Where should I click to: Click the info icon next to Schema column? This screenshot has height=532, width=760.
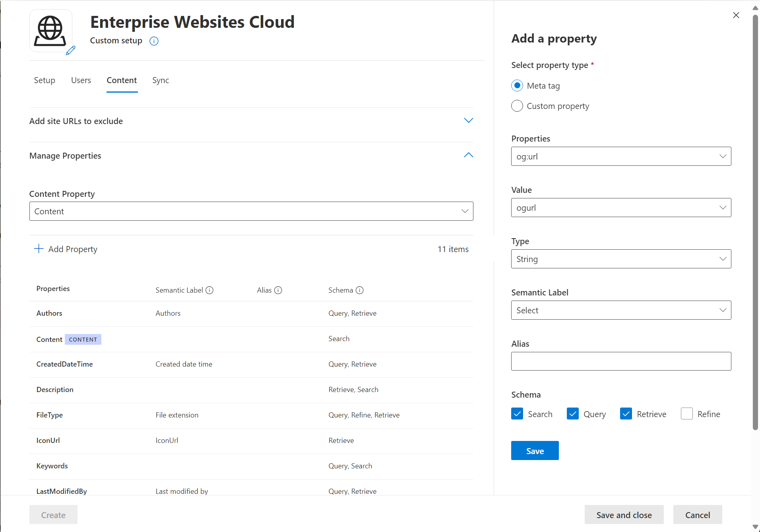tap(360, 290)
